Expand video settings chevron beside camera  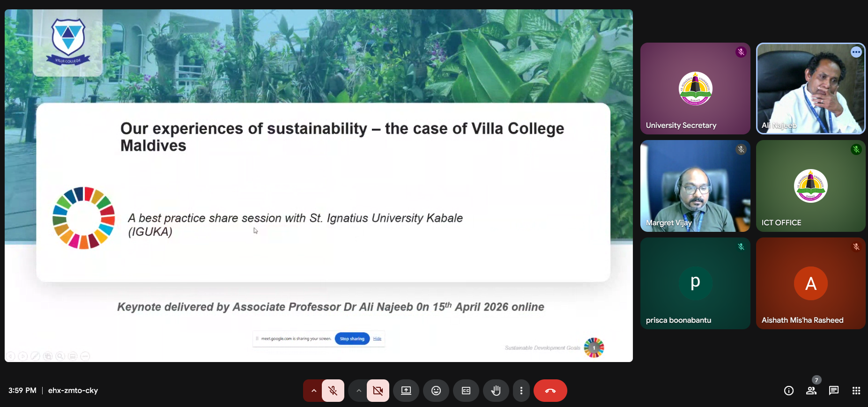pyautogui.click(x=358, y=391)
